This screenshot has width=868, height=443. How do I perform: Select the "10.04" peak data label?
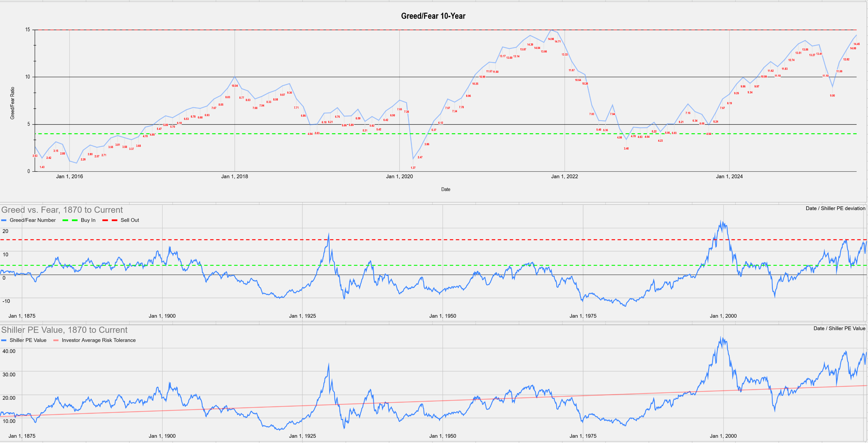(x=235, y=86)
